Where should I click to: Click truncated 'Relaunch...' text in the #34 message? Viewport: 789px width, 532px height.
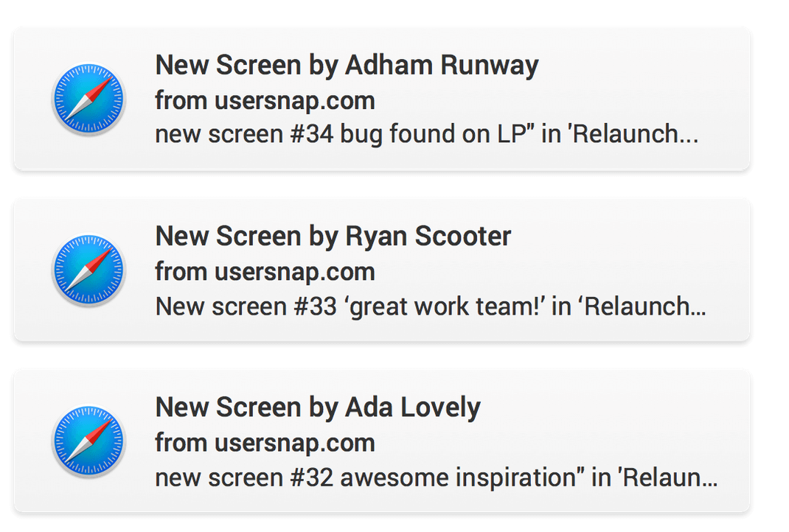point(633,134)
